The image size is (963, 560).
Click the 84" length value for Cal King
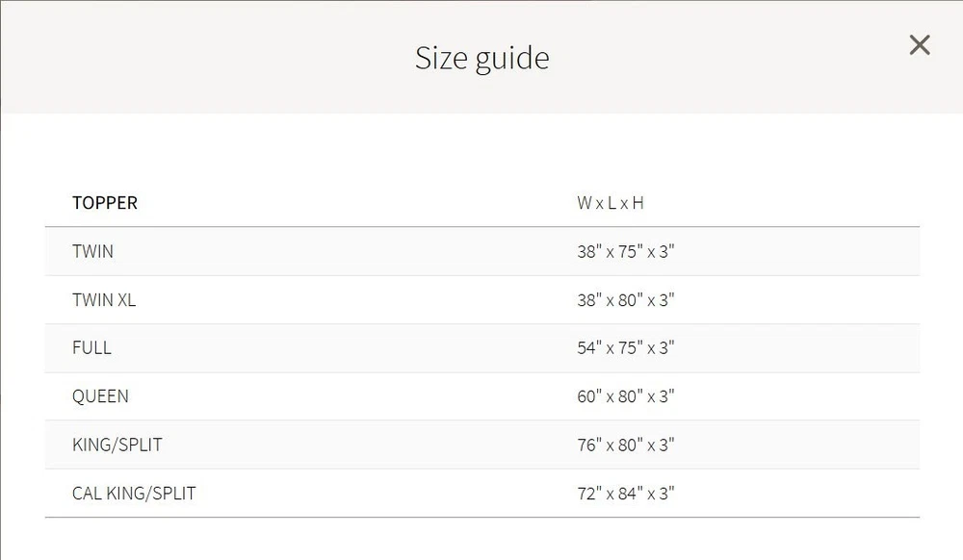[x=630, y=494]
